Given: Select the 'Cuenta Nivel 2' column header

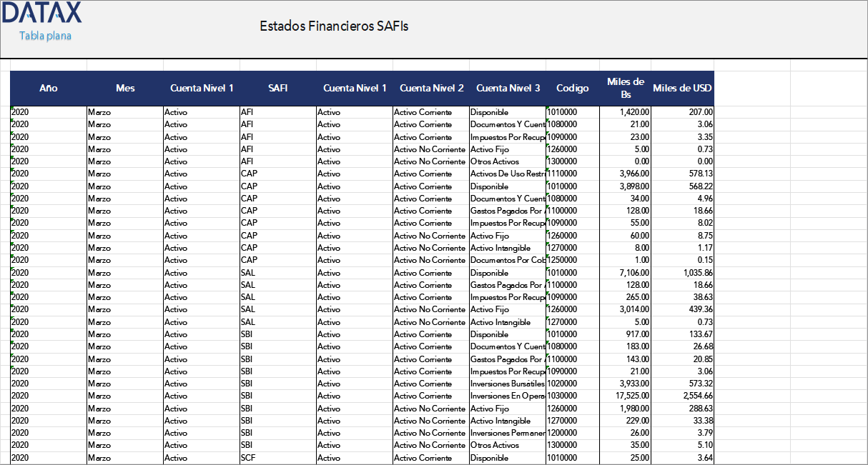Looking at the screenshot, I should [x=432, y=88].
